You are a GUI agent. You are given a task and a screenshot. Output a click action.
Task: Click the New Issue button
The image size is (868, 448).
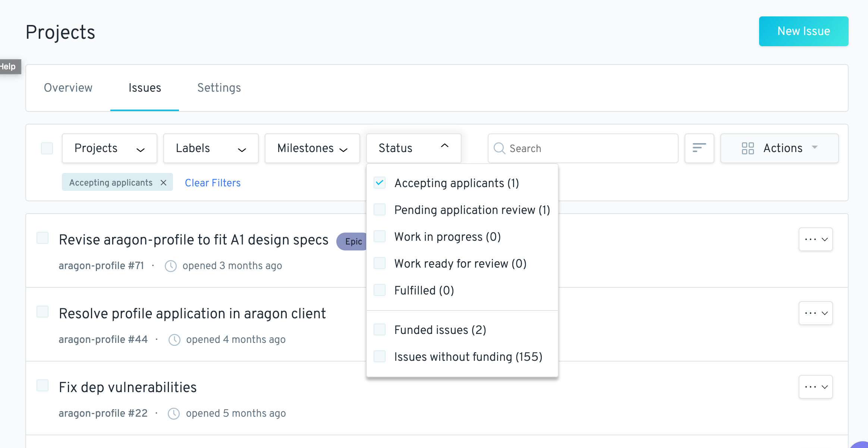(x=803, y=31)
